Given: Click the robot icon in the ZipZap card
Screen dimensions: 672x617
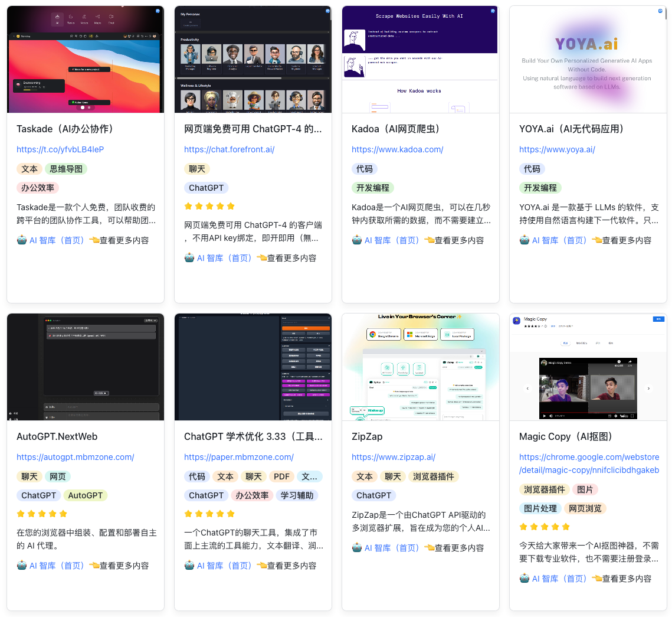Looking at the screenshot, I should (x=357, y=547).
